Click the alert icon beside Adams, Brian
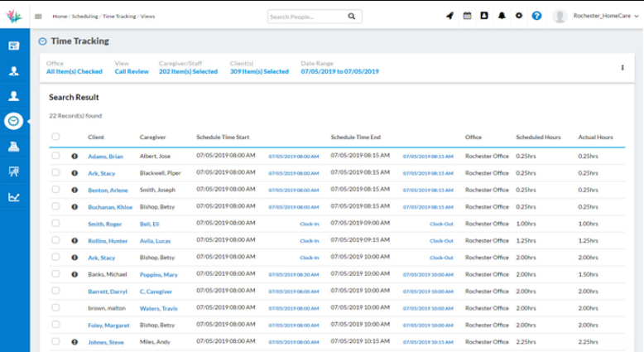Screen dimensions: 644x352 74,156
